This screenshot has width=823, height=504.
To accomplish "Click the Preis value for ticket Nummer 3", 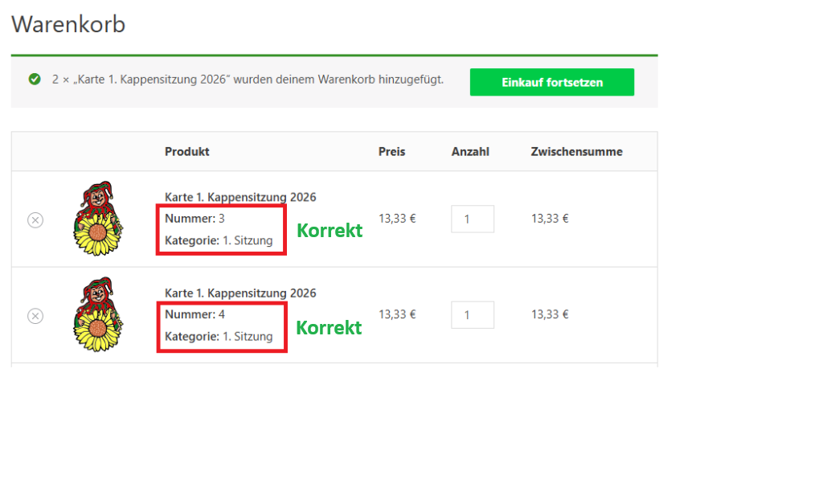I will [x=397, y=218].
